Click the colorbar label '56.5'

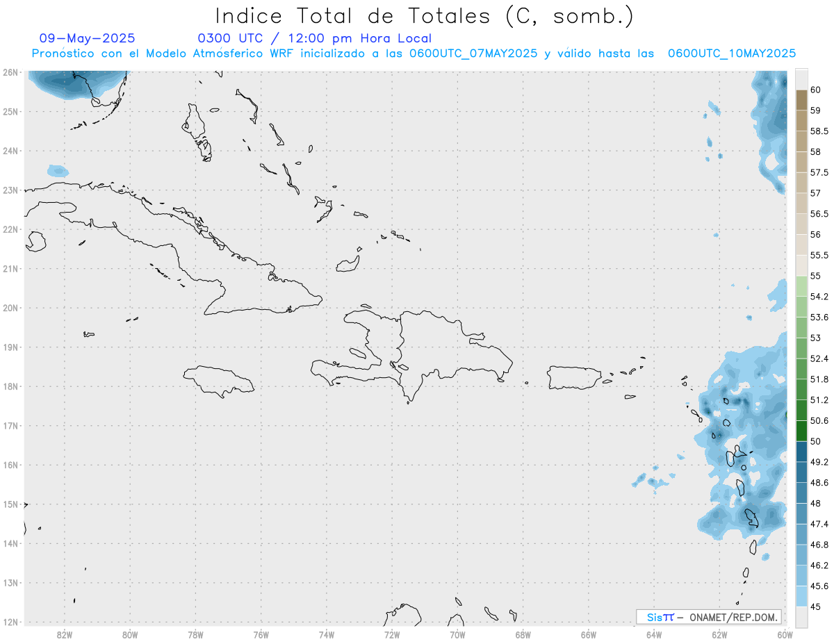coord(819,213)
